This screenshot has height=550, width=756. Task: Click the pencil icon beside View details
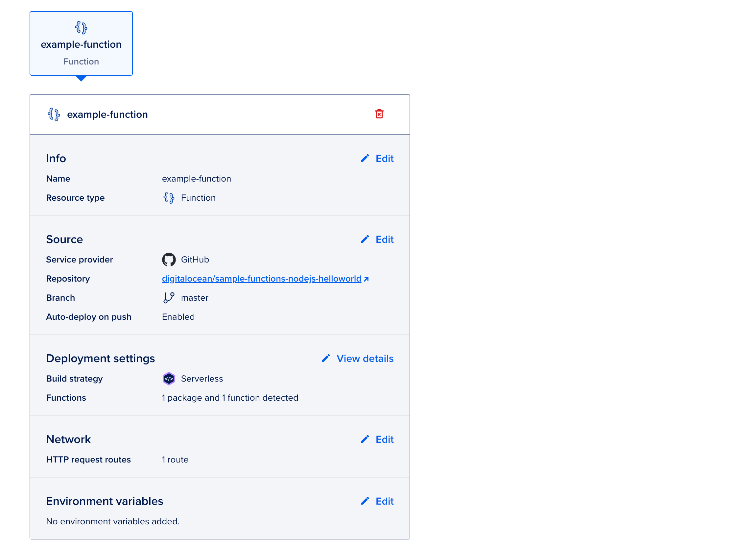(x=326, y=358)
